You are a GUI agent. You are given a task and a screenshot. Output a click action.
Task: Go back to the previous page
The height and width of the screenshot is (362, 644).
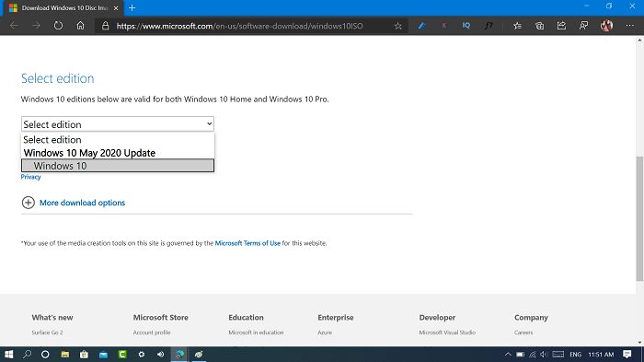[14, 26]
